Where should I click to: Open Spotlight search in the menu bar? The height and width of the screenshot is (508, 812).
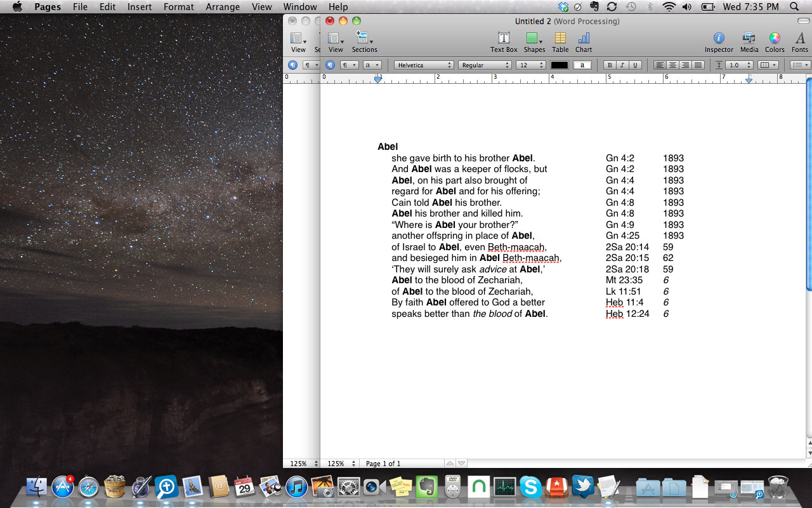(794, 7)
